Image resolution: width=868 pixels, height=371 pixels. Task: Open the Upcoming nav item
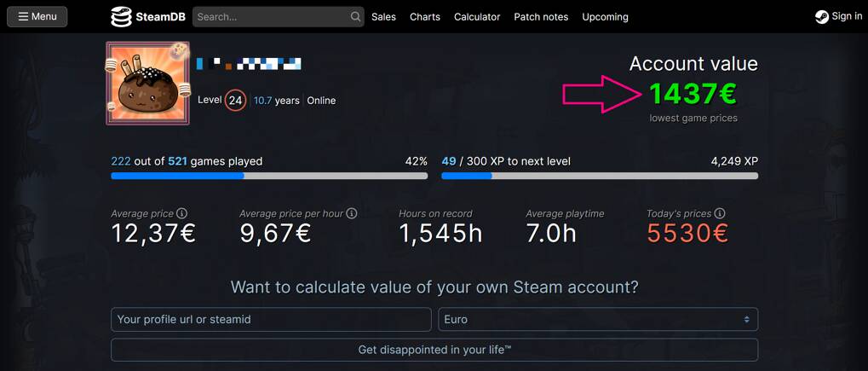pyautogui.click(x=605, y=16)
